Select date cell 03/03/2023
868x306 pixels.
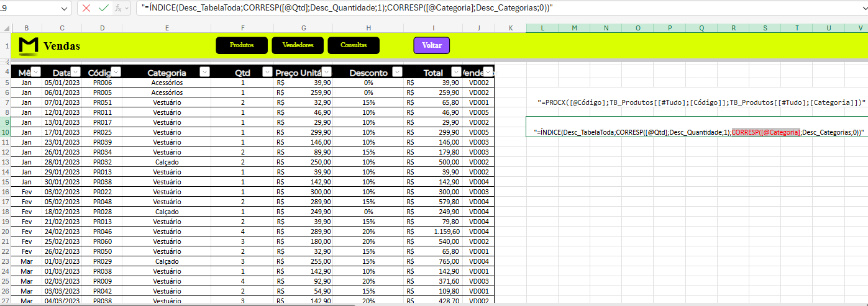62,291
